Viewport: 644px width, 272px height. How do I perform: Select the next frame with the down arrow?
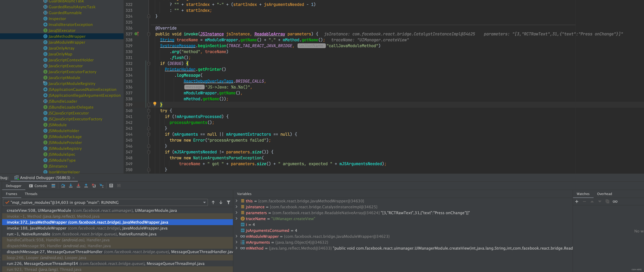coord(221,202)
